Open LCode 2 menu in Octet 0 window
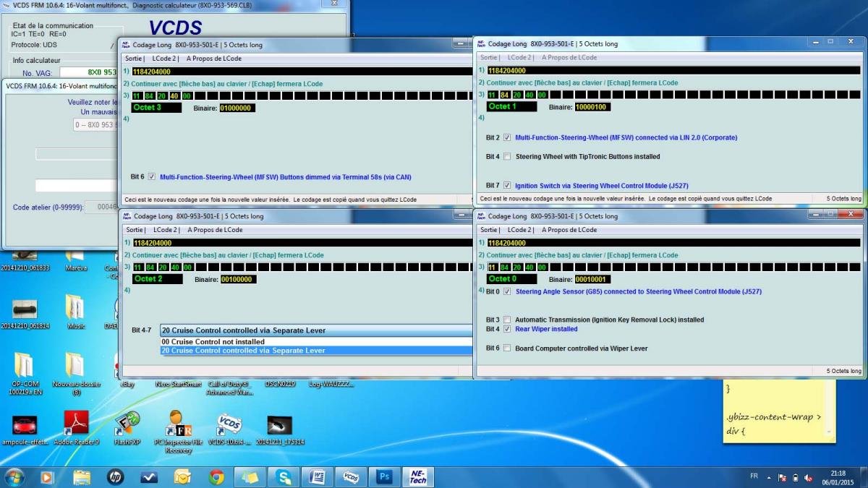This screenshot has height=488, width=868. coord(520,230)
